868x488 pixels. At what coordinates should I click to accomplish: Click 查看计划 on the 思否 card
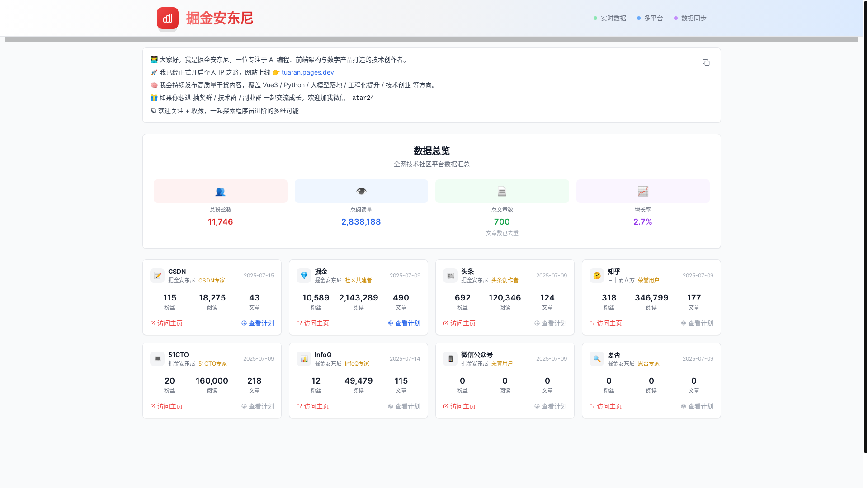pos(697,406)
